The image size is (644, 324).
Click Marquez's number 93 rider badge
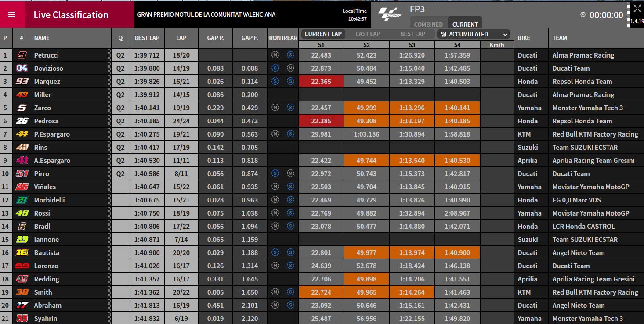pos(22,81)
